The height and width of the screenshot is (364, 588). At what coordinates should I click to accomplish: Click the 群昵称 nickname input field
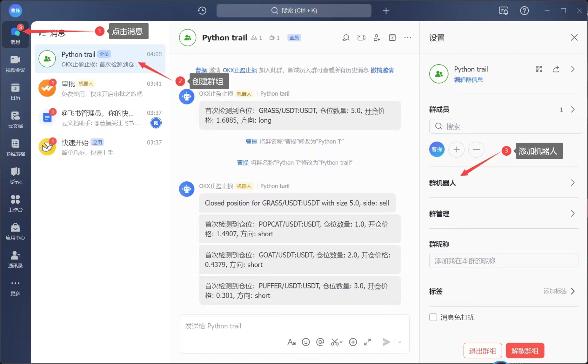click(503, 261)
